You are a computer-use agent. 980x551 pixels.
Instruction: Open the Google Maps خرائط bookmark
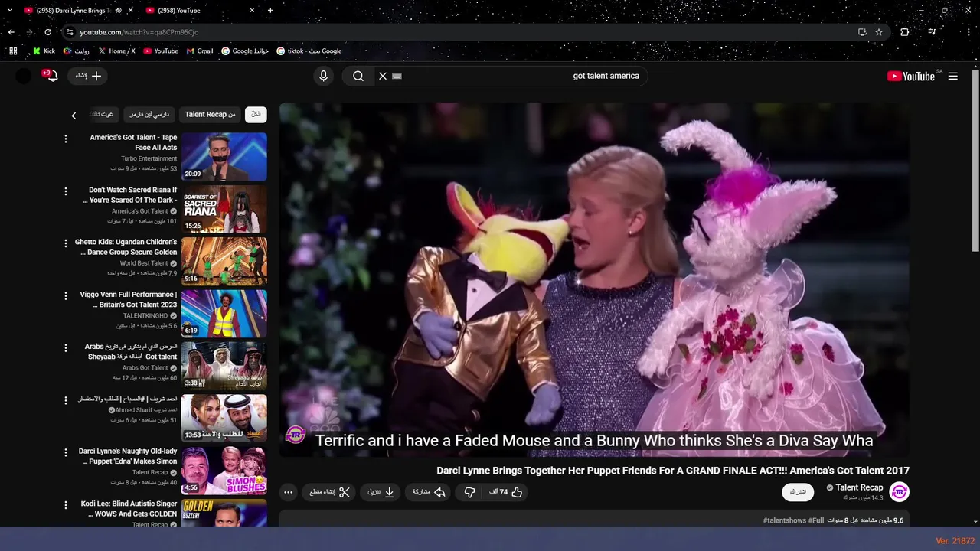click(x=244, y=51)
